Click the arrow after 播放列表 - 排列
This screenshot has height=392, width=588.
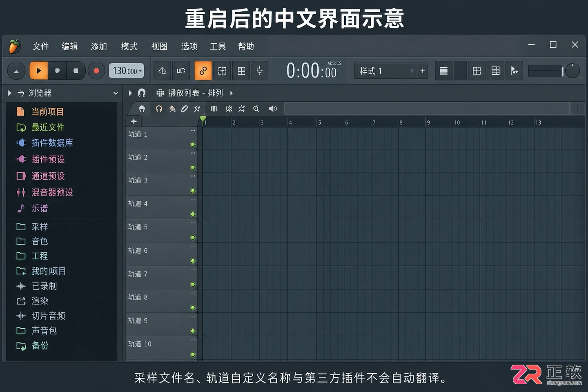point(232,93)
